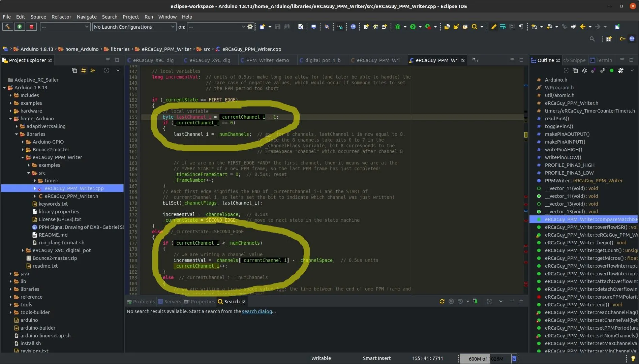The width and height of the screenshot is (639, 364).
Task: Select PPMWriter item in the Outline
Action: click(x=584, y=181)
